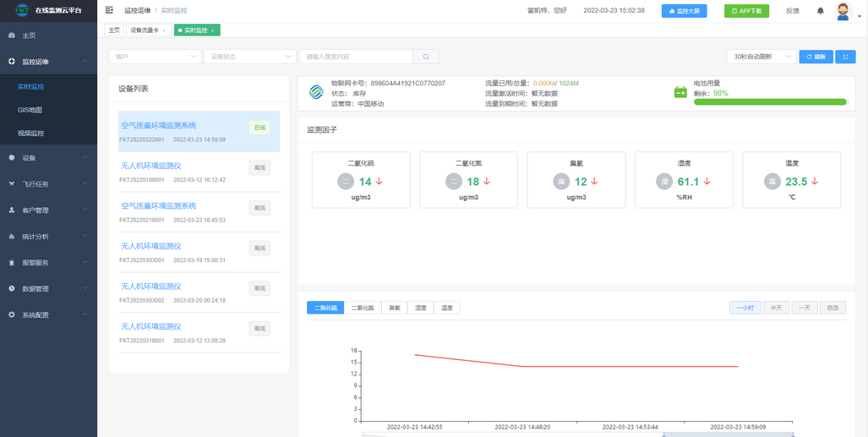Click the fullscreen expand icon button
This screenshot has height=437, width=868.
click(x=845, y=57)
